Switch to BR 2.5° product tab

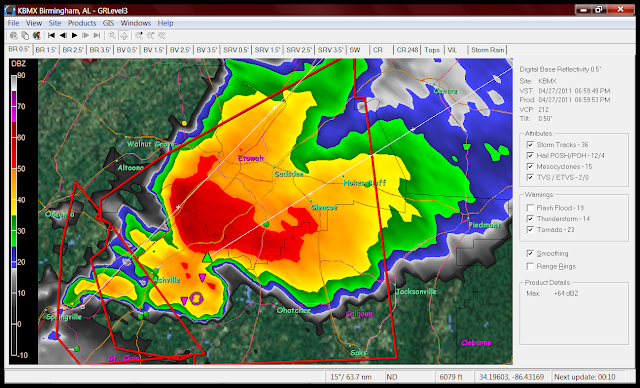click(x=73, y=50)
